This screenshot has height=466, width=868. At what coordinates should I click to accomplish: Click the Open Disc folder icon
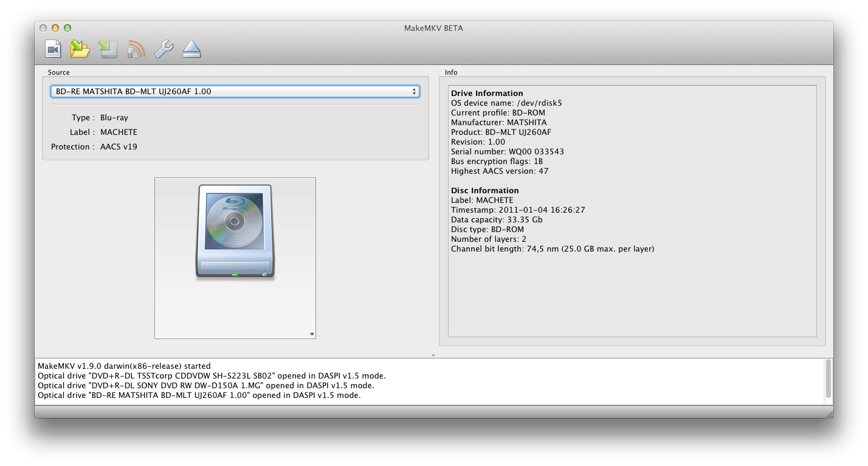click(80, 49)
